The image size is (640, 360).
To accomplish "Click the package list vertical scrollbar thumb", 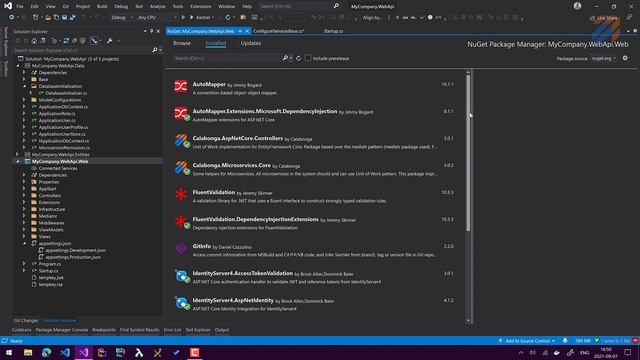I will [468, 153].
